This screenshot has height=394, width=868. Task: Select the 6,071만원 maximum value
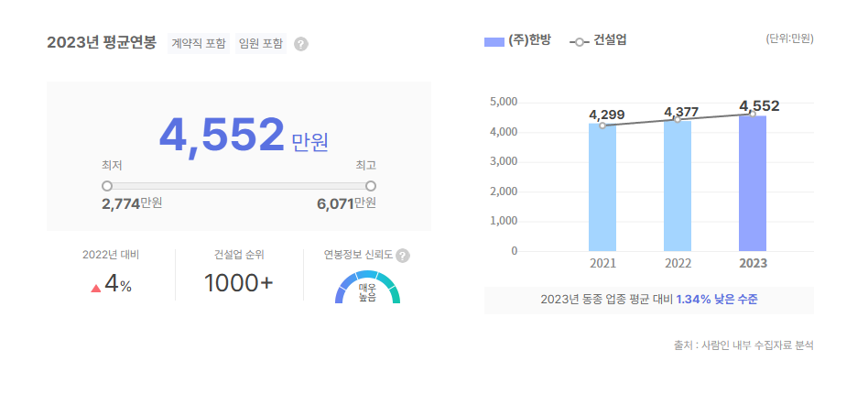pyautogui.click(x=346, y=203)
